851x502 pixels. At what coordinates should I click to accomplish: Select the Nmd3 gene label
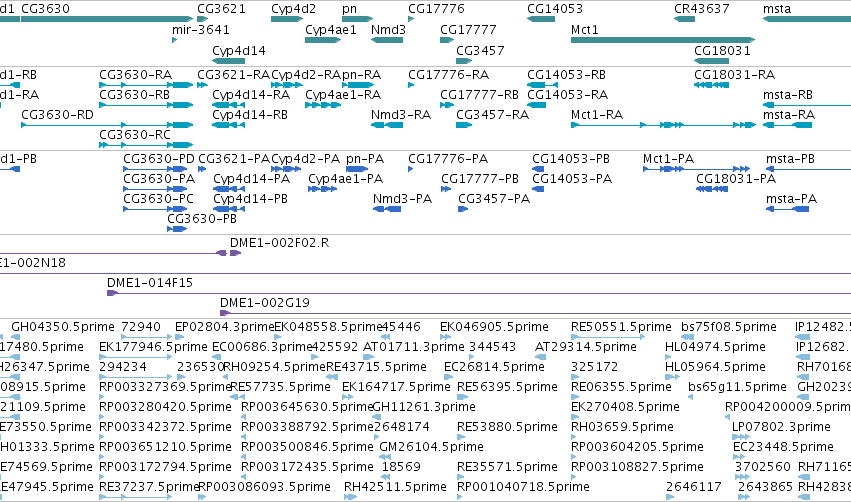coord(388,29)
